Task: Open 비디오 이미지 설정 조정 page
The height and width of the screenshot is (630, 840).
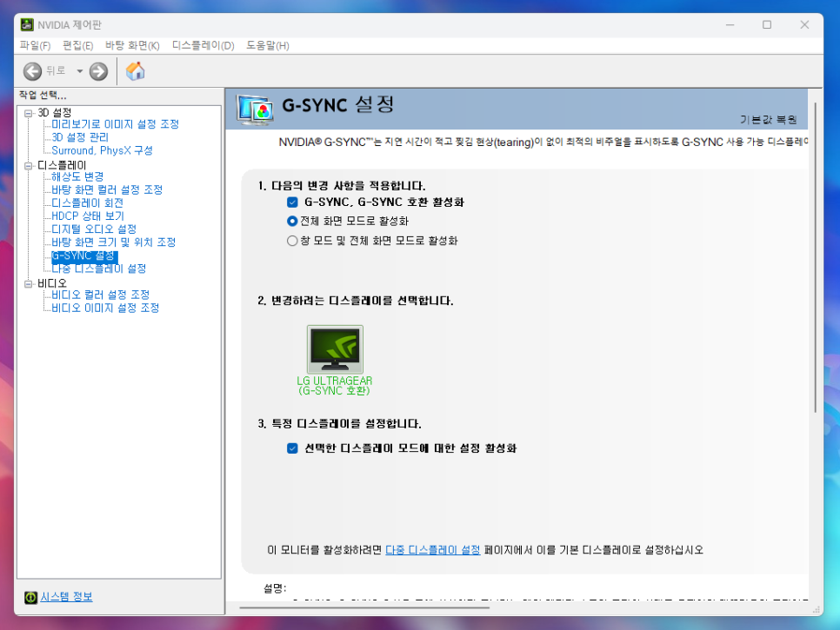Action: 105,308
